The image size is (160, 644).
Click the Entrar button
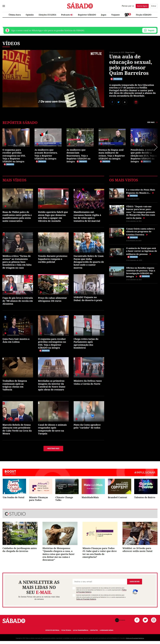(154, 6)
